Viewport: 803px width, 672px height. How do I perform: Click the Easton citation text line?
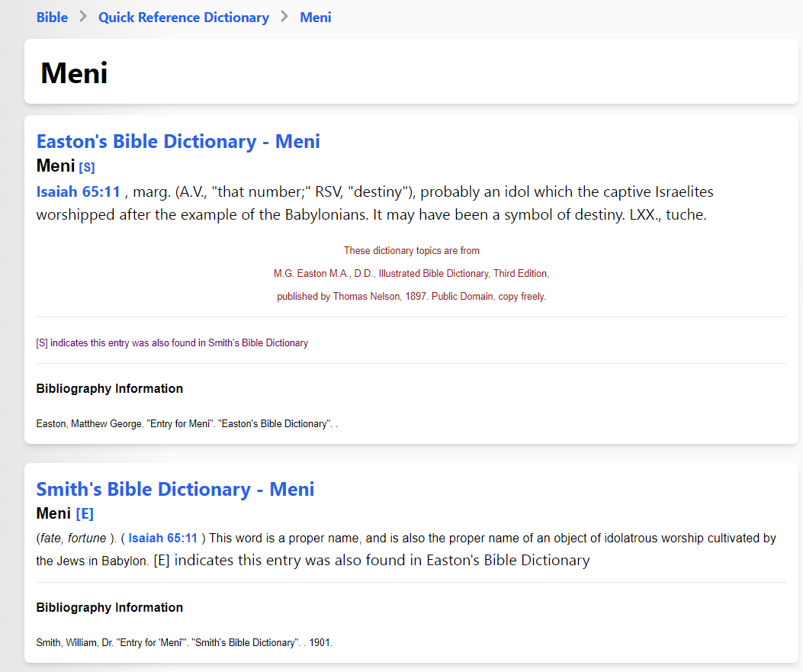pyautogui.click(x=187, y=423)
